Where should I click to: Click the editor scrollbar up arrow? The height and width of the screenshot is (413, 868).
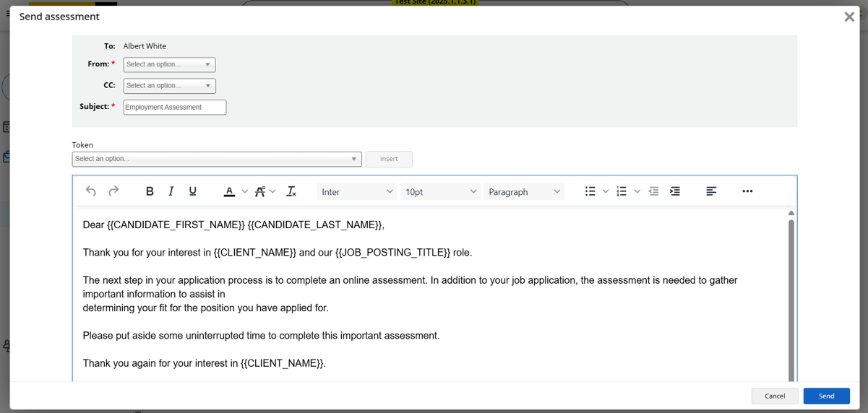(791, 213)
